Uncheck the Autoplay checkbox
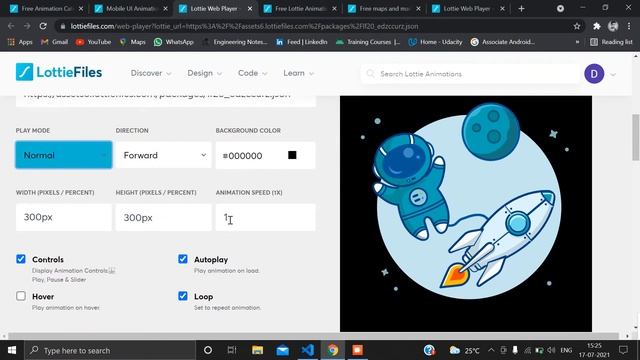Screen dimensions: 640x360 tap(183, 259)
